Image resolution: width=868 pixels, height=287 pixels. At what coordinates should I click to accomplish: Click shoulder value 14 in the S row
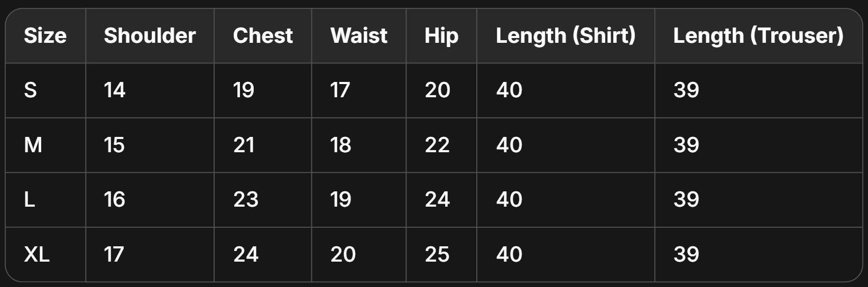click(115, 90)
